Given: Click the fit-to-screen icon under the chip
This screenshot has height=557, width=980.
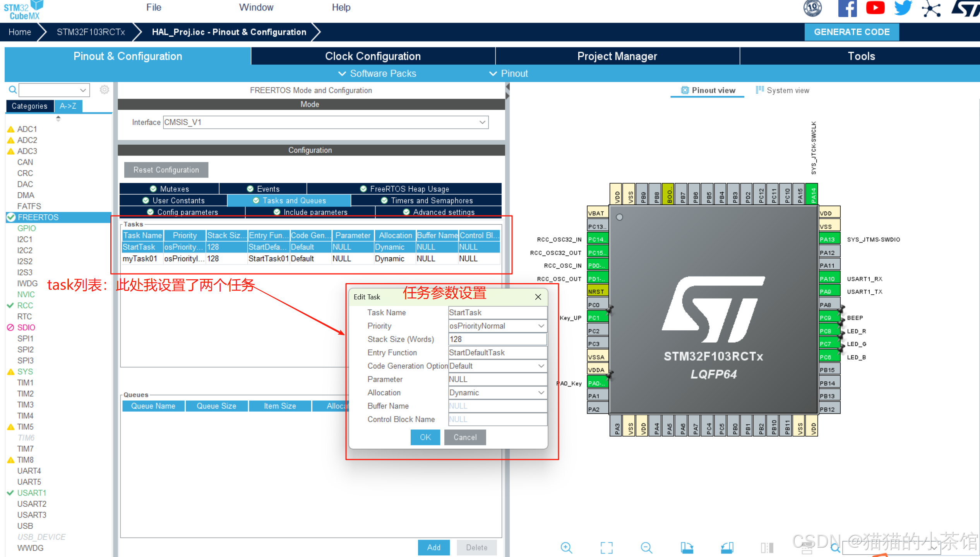Looking at the screenshot, I should coord(607,547).
